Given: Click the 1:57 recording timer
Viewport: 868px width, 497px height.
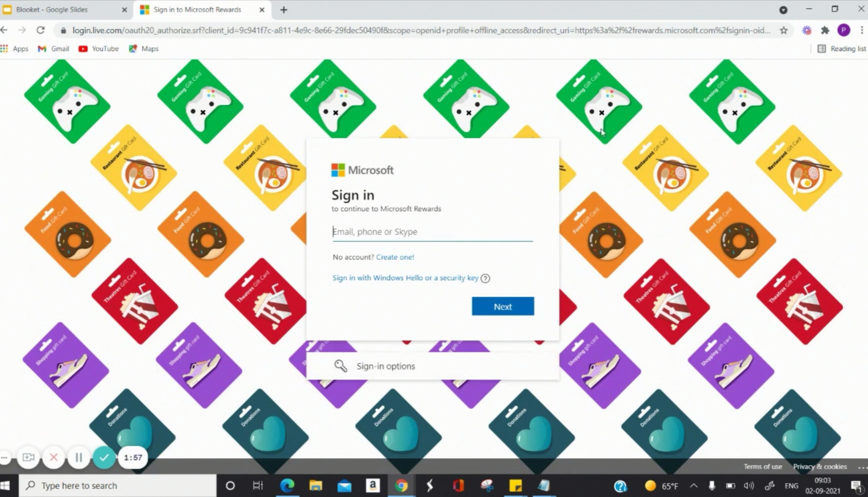Looking at the screenshot, I should coord(133,457).
